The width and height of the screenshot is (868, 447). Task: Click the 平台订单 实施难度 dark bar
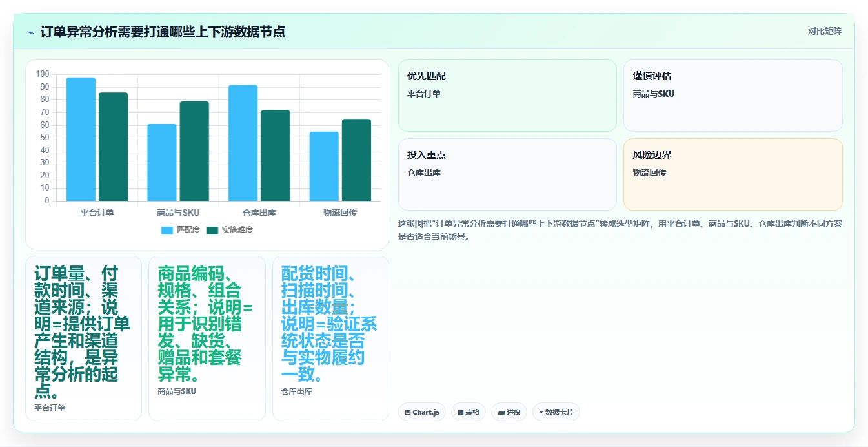pyautogui.click(x=114, y=147)
